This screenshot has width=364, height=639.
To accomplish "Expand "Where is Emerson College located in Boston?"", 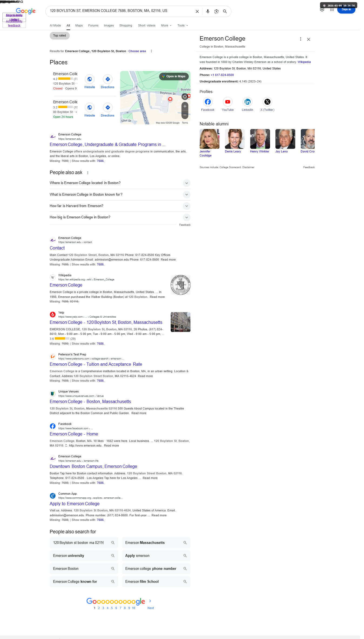I will [120, 183].
